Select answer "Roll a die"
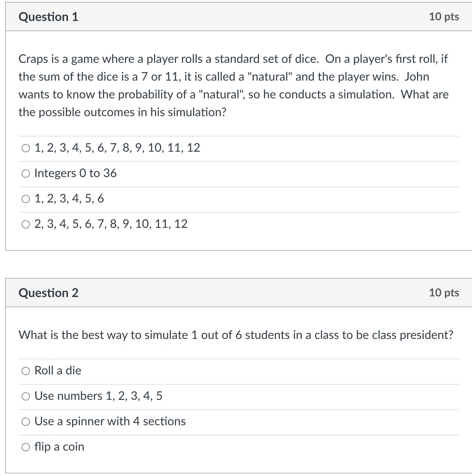 pyautogui.click(x=26, y=370)
